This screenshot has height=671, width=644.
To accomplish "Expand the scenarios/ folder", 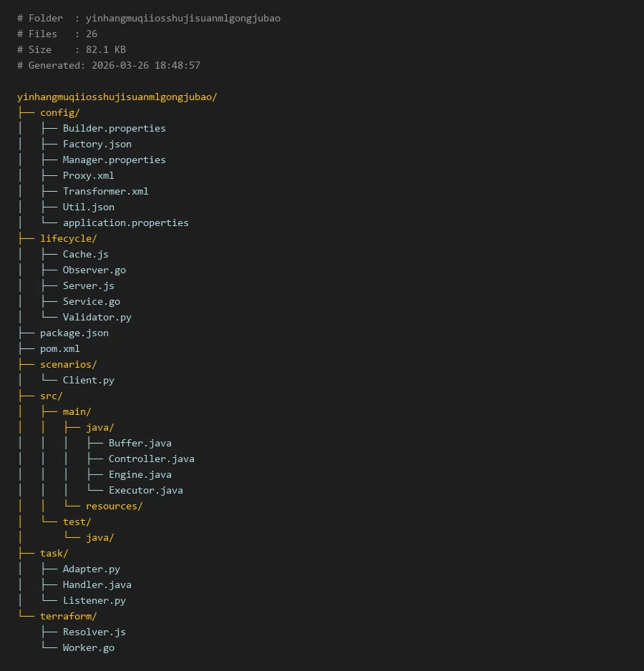I will click(x=68, y=364).
